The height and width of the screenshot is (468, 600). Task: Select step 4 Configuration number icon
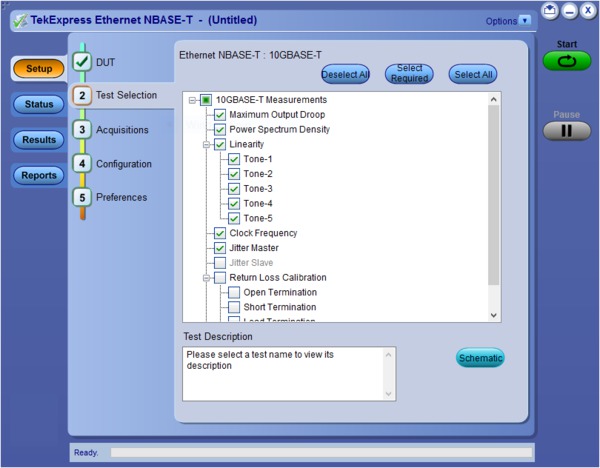[82, 164]
